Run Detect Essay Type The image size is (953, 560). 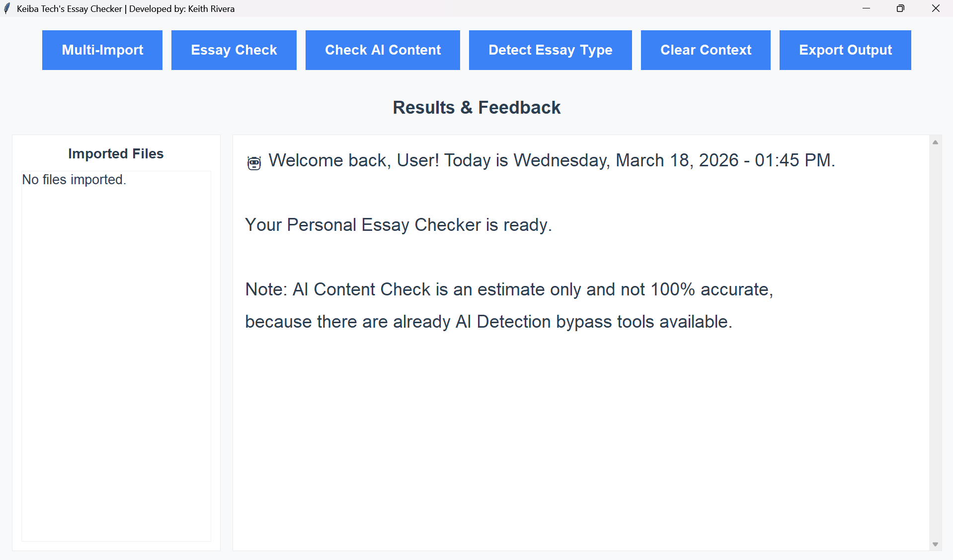550,50
